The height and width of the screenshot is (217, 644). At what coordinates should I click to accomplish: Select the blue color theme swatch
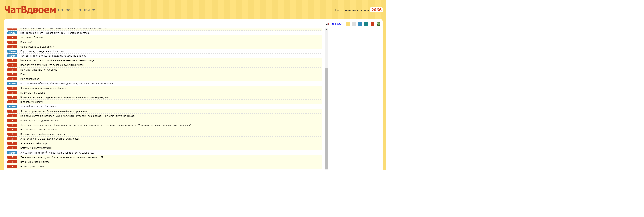click(360, 24)
